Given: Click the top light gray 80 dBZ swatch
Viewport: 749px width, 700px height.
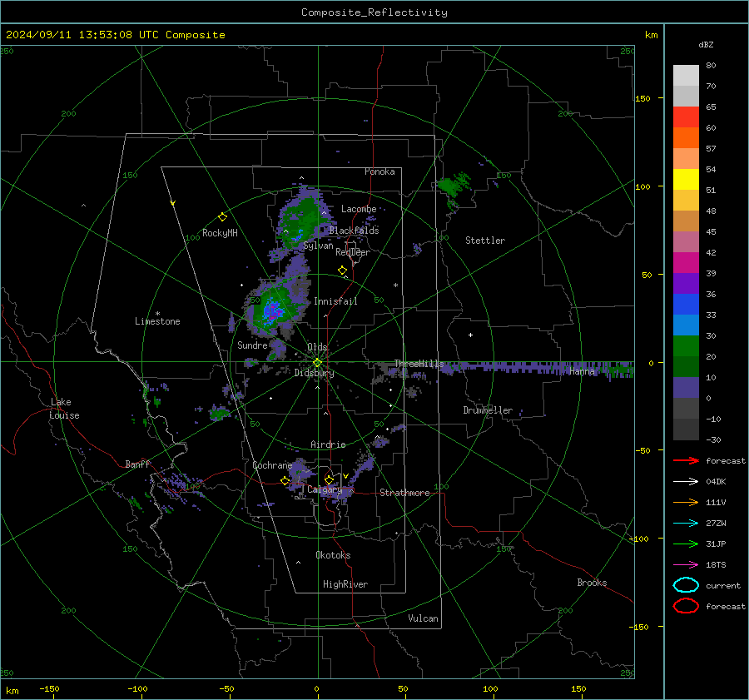Looking at the screenshot, I should pyautogui.click(x=686, y=75).
